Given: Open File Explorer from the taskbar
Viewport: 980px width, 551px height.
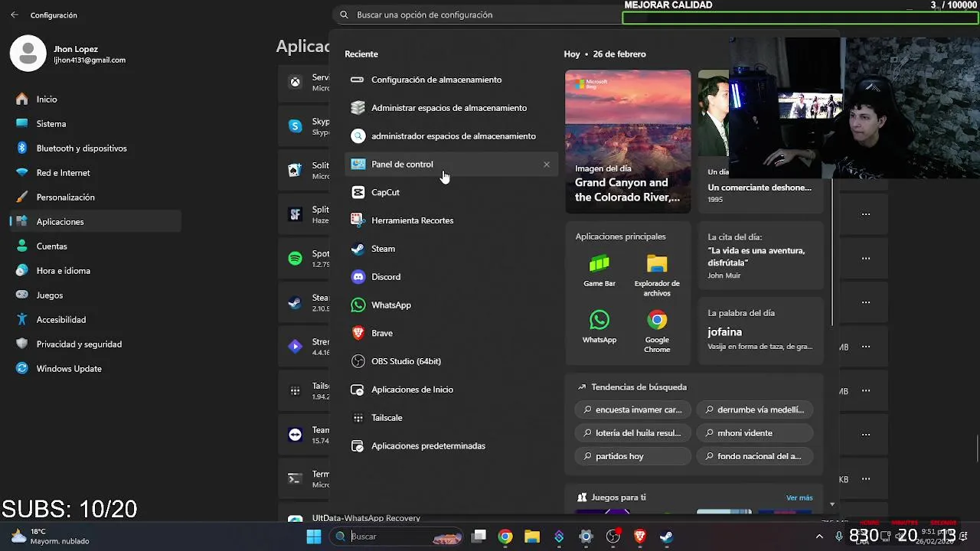Looking at the screenshot, I should pos(532,536).
